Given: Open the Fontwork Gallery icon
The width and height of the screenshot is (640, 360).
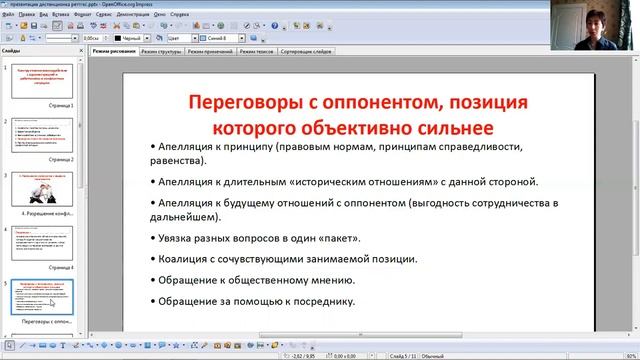Looking at the screenshot, I should [217, 345].
